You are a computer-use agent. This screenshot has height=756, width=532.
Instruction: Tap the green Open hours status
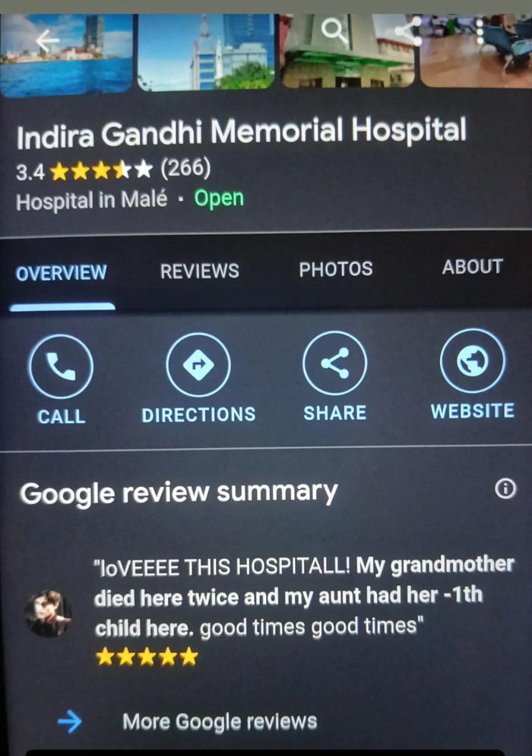(x=219, y=199)
